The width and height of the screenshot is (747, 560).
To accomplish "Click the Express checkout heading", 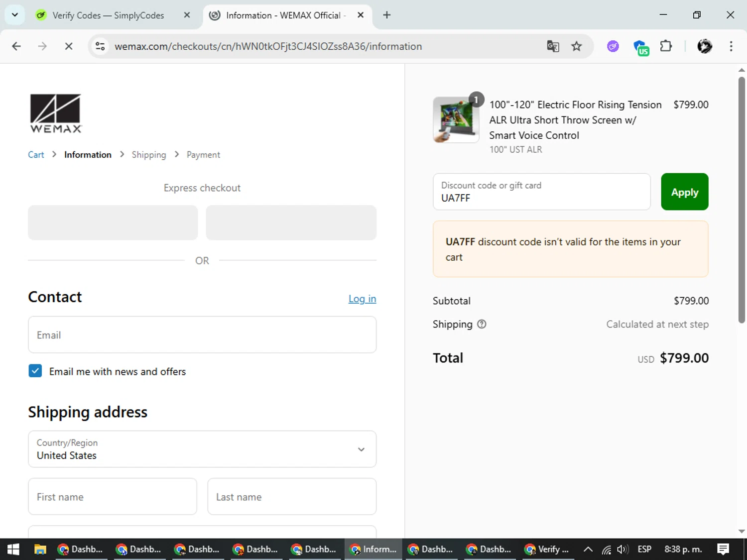I will [202, 188].
